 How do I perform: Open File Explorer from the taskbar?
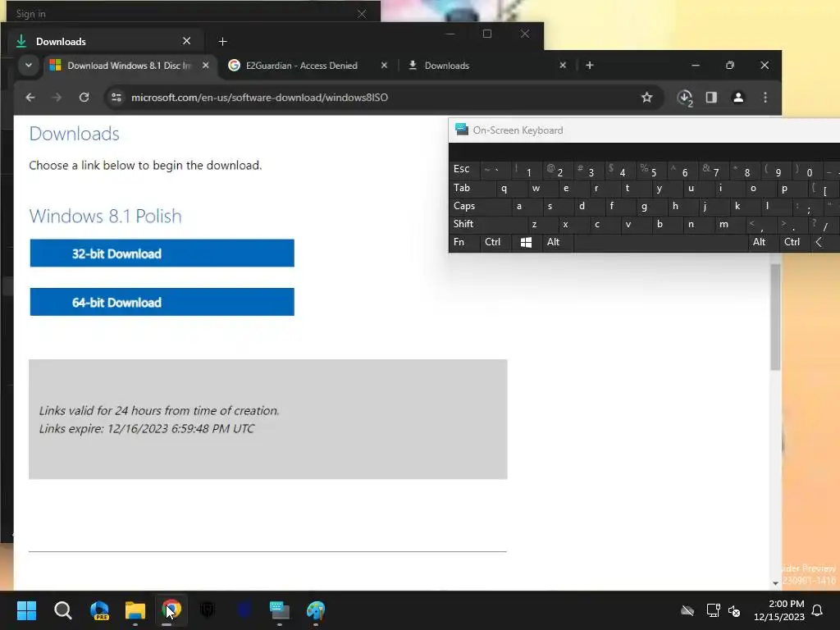pos(135,610)
